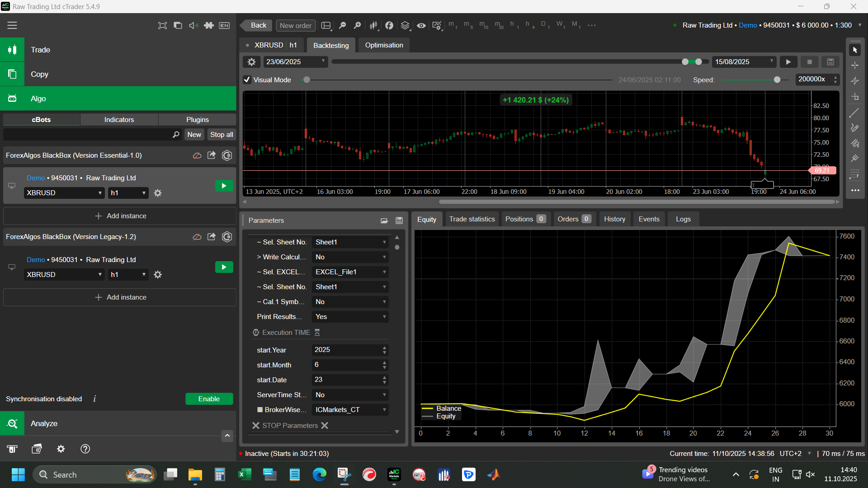Image resolution: width=868 pixels, height=488 pixels.
Task: Click Add instance under Essential-1.0 cBot
Action: coord(120,216)
